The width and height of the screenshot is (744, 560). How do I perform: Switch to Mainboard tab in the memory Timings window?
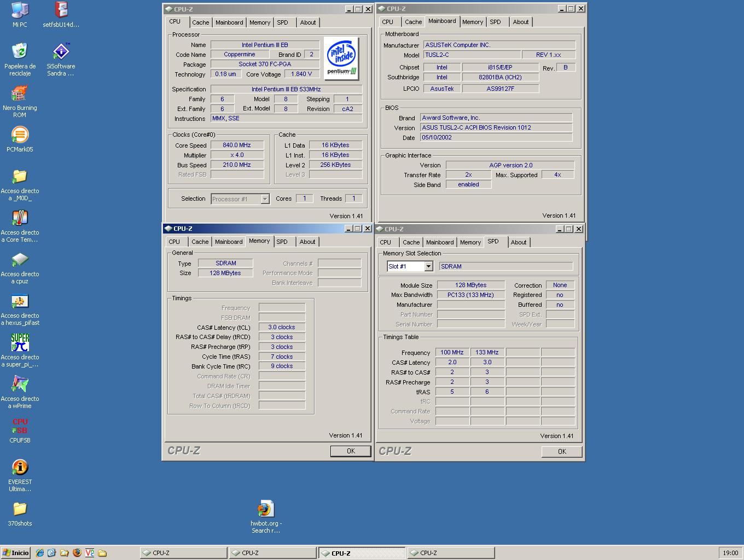pyautogui.click(x=229, y=242)
